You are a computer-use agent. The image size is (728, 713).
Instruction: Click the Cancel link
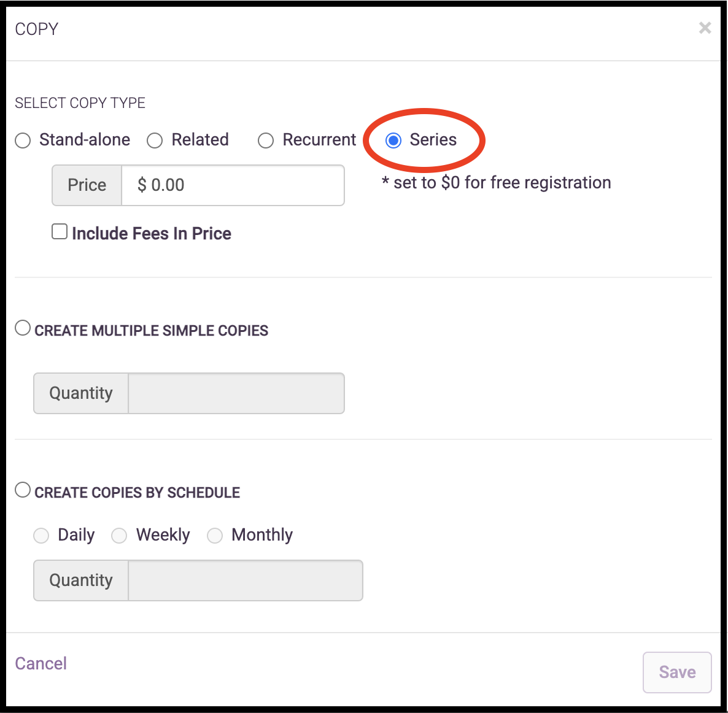(41, 663)
